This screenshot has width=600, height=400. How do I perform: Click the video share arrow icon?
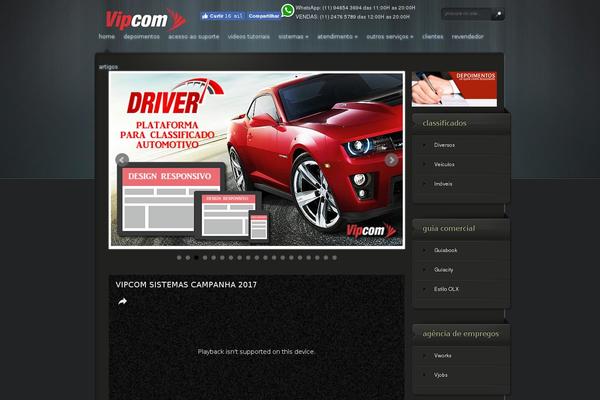[122, 302]
